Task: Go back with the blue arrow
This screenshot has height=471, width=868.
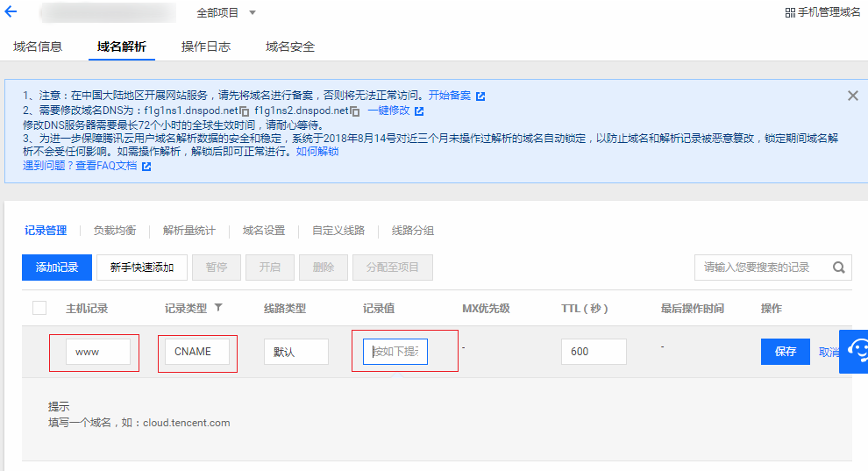Action: click(11, 11)
